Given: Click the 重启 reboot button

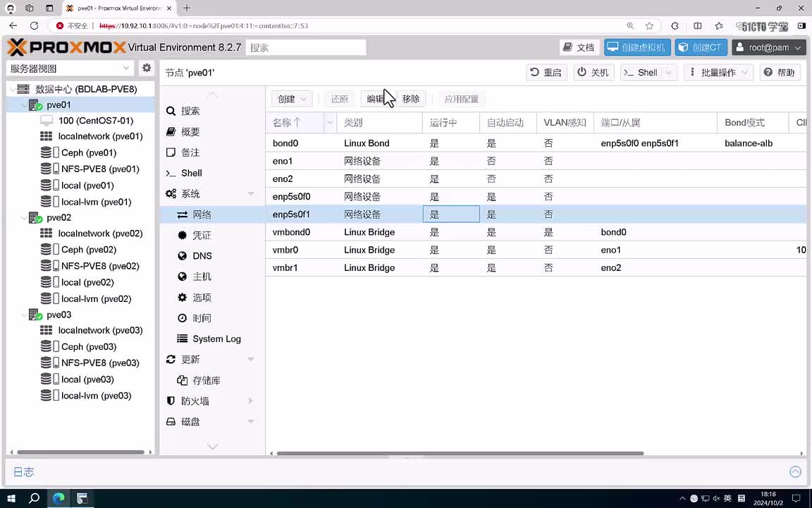Looking at the screenshot, I should (547, 73).
